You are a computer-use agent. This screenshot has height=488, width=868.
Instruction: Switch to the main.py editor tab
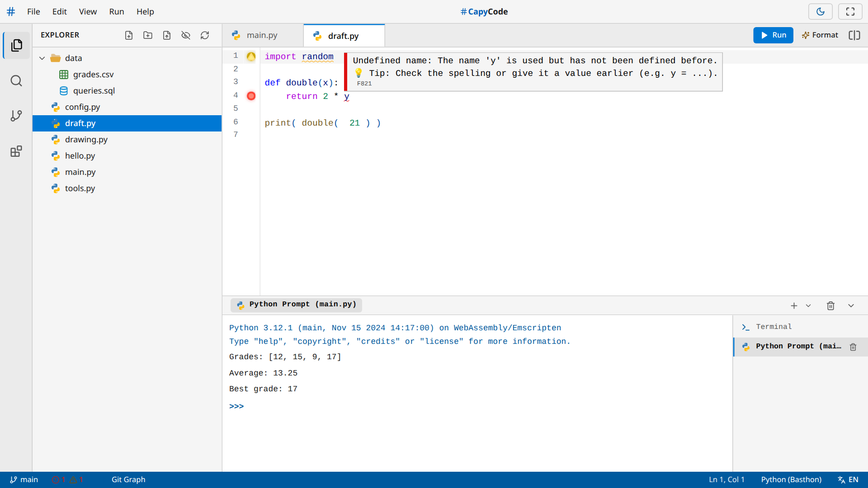[x=263, y=35]
